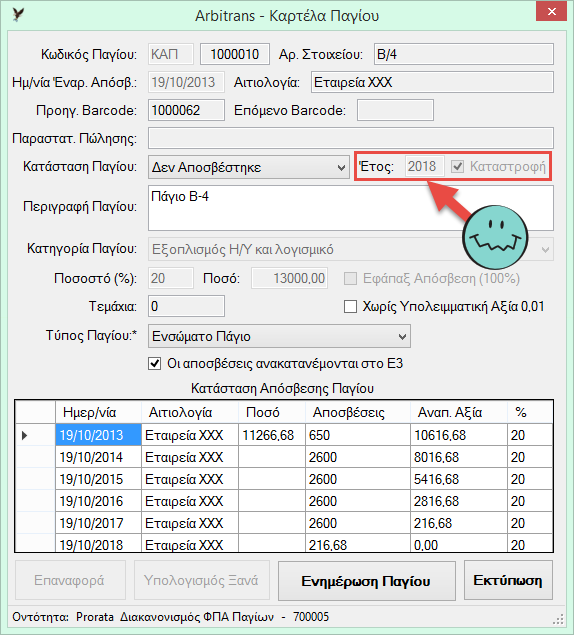This screenshot has height=635, width=574.
Task: Click the Arbitrans bird icon in title bar
Action: [x=18, y=15]
